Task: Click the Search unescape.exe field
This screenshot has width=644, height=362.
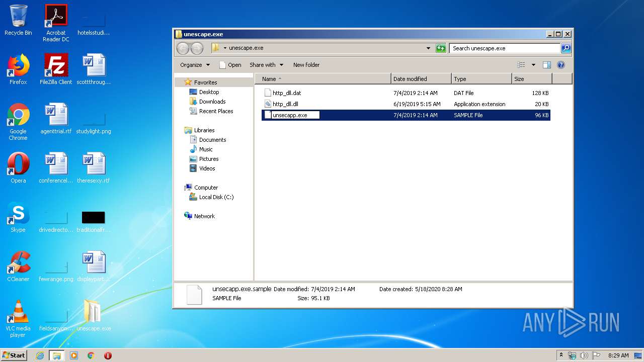Action: pyautogui.click(x=505, y=48)
